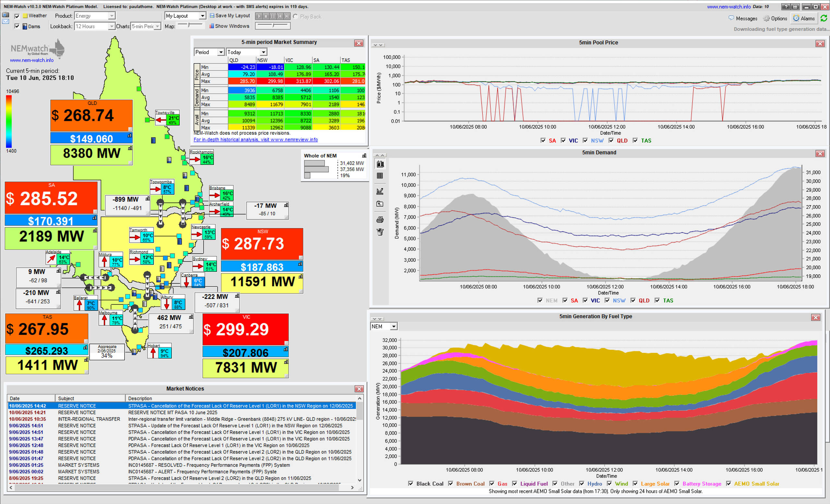Toggle NEM checkbox in 5min Demand legend
Screen dimensions: 830x504
(x=540, y=301)
